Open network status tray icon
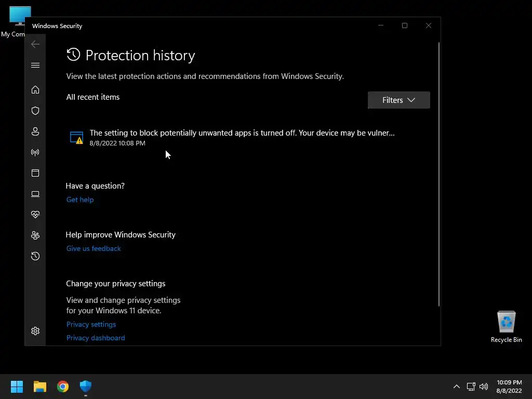 click(471, 387)
